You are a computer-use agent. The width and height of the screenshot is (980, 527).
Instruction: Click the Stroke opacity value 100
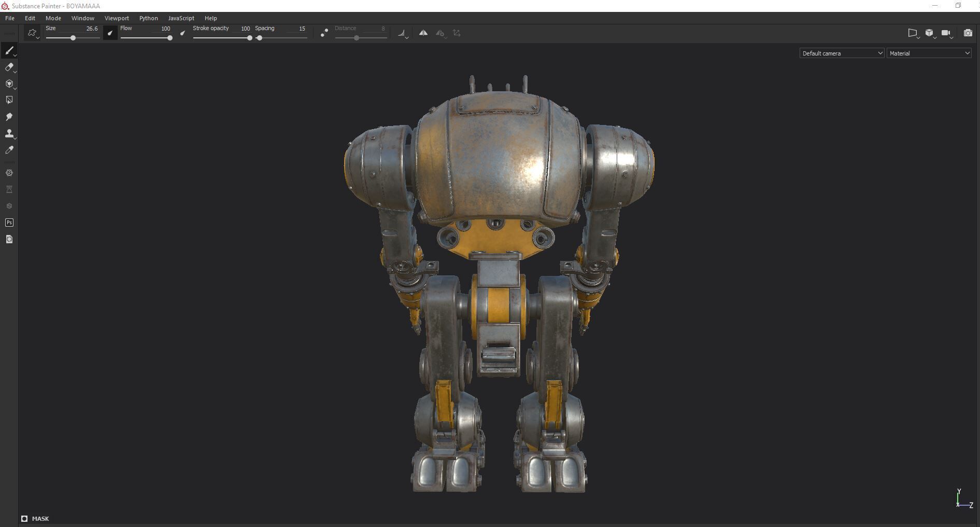point(246,29)
